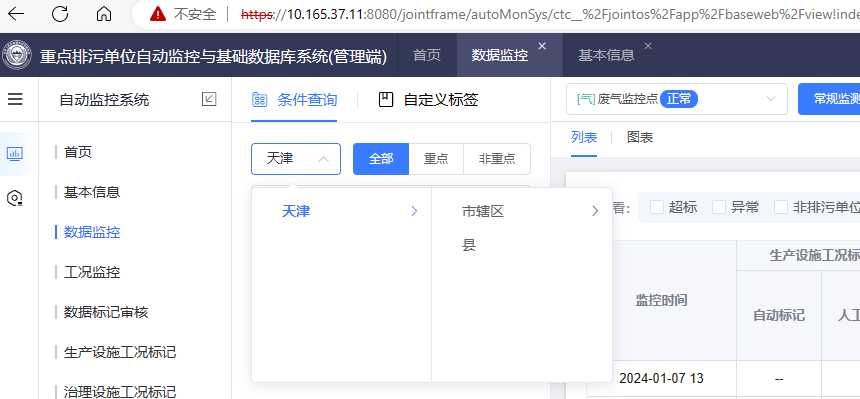This screenshot has height=399, width=860.
Task: Select 市辖区 in the cascader list
Action: 483,211
